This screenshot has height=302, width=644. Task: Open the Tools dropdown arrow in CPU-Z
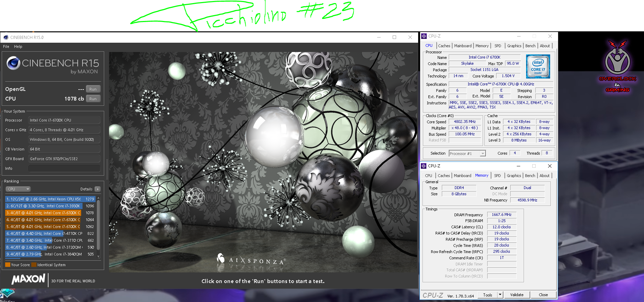pyautogui.click(x=500, y=295)
